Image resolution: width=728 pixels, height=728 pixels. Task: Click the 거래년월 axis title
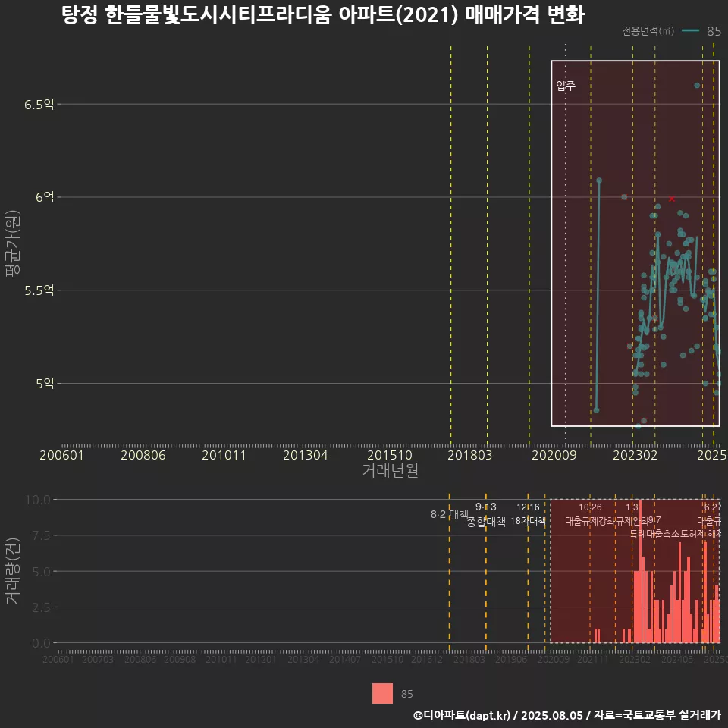[x=391, y=470]
